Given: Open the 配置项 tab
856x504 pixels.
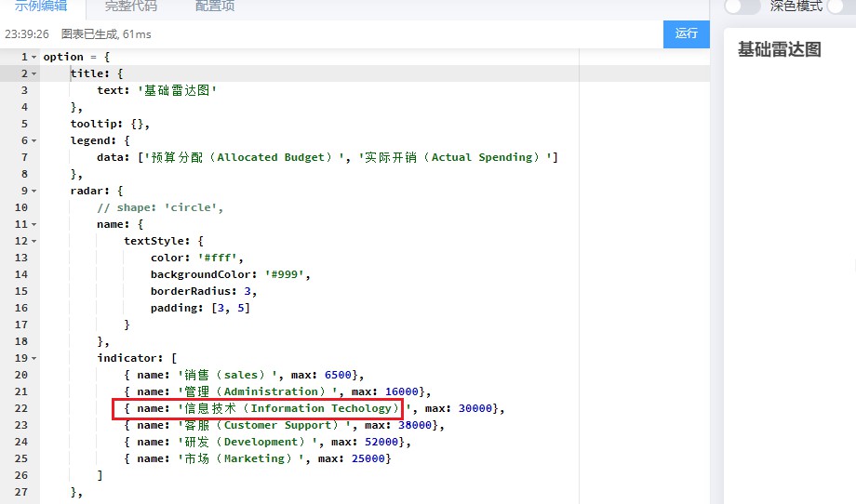Looking at the screenshot, I should (215, 7).
